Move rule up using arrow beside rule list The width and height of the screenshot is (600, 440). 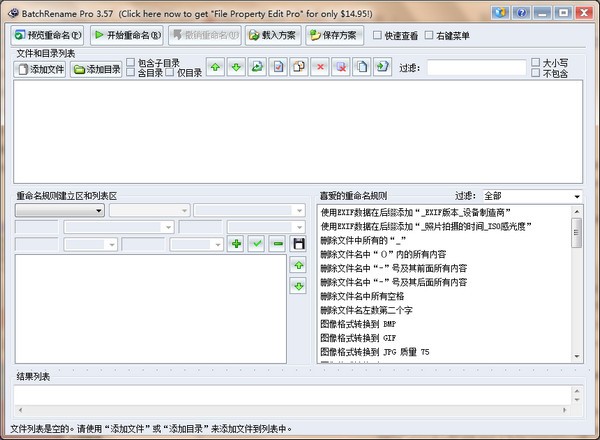pos(297,265)
